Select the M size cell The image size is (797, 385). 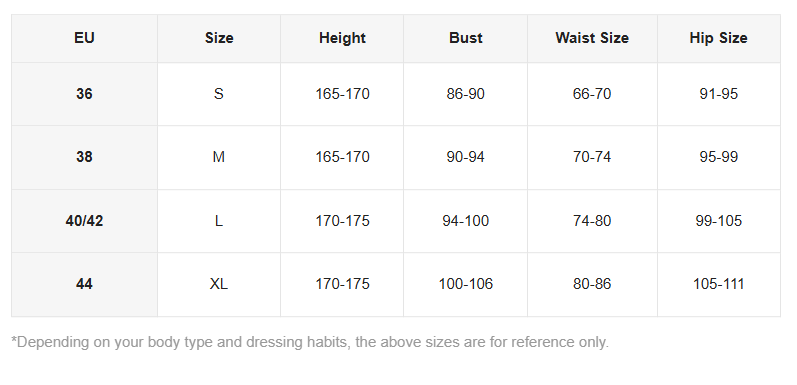click(219, 157)
